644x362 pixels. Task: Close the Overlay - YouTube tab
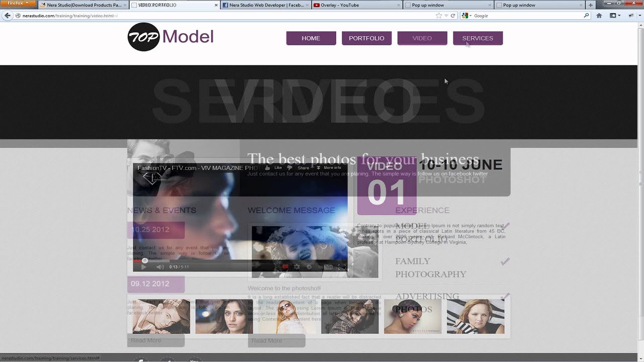coord(398,5)
